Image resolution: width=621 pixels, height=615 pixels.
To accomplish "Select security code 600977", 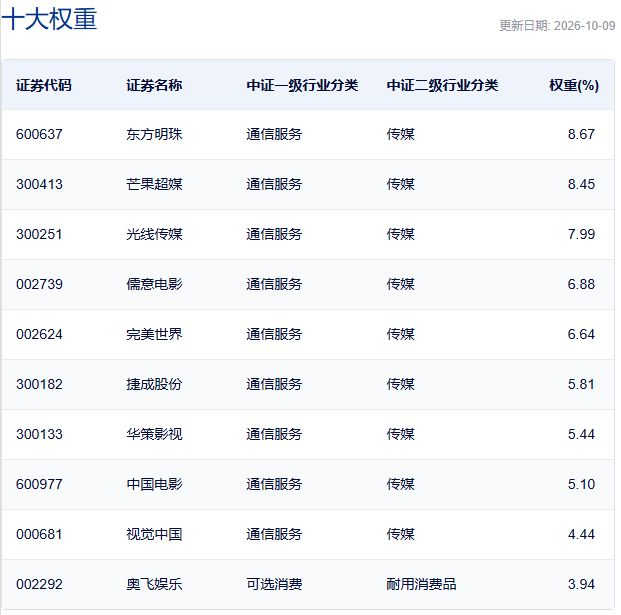I will (39, 484).
